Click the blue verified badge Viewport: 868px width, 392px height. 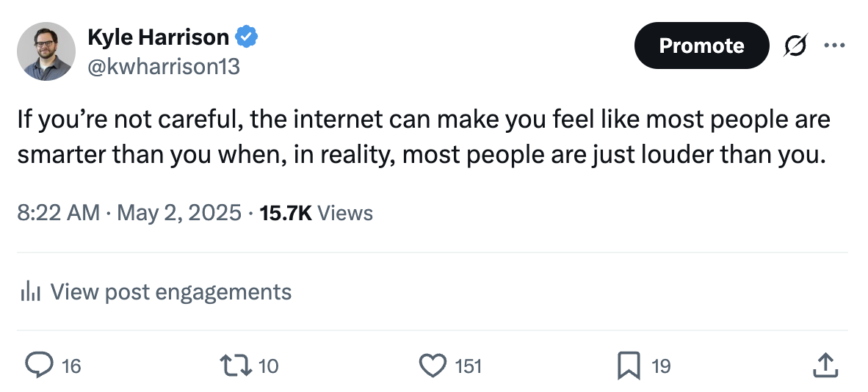246,35
